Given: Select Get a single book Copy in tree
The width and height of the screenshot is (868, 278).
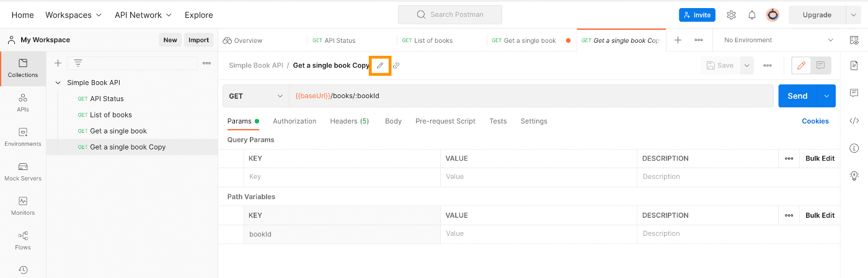Looking at the screenshot, I should [132, 147].
